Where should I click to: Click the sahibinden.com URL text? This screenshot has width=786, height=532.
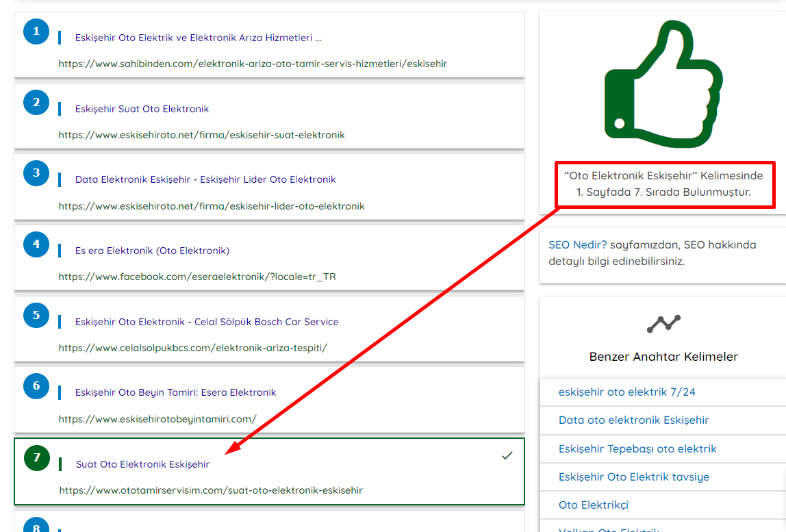point(253,64)
